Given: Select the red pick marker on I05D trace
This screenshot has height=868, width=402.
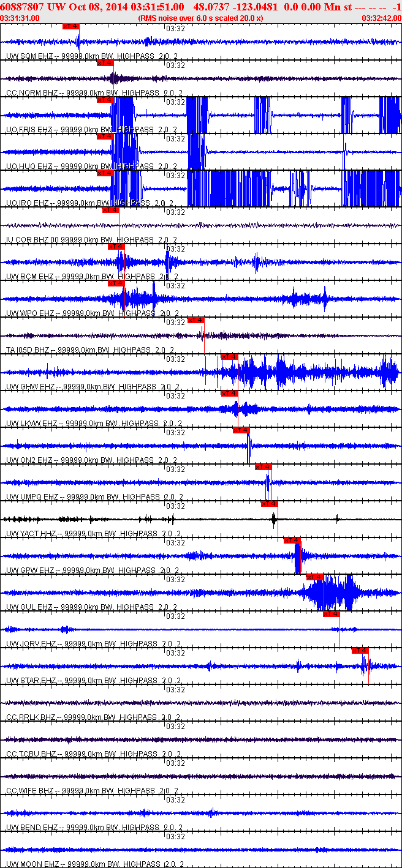Looking at the screenshot, I should [196, 320].
